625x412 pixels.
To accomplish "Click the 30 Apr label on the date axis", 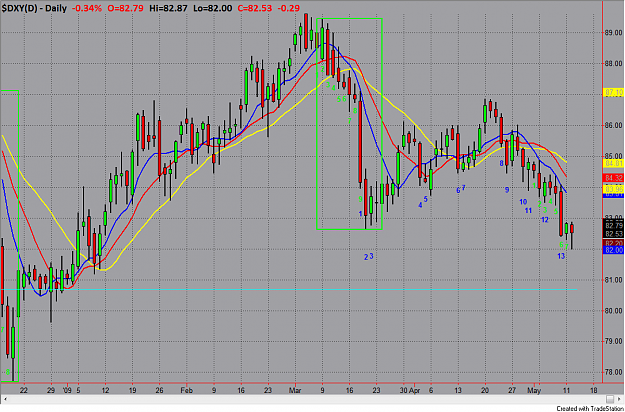I will pyautogui.click(x=411, y=391).
